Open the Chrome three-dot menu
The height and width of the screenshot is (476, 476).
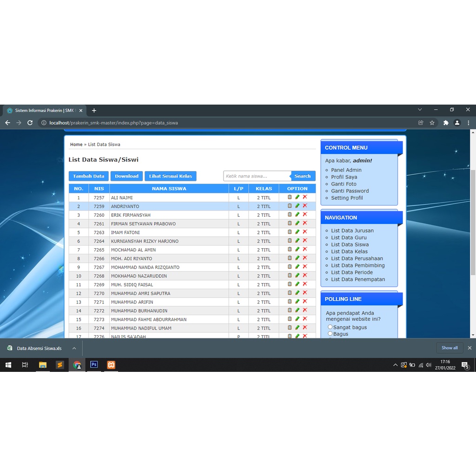(x=469, y=123)
